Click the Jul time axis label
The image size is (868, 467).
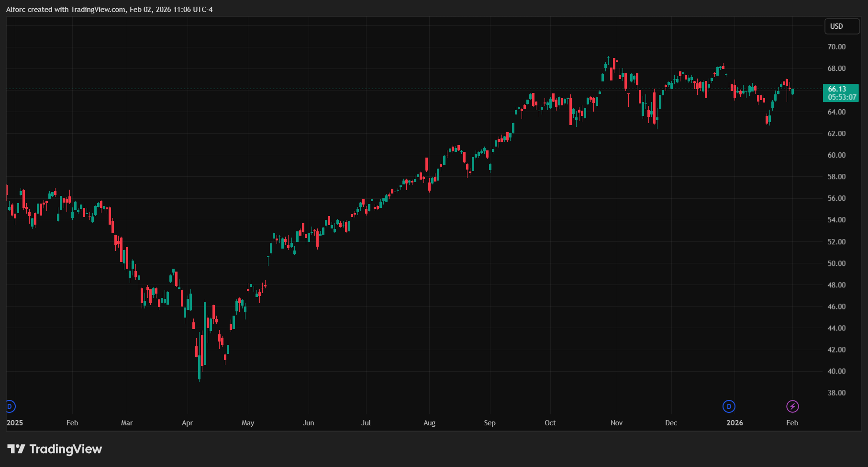point(366,423)
